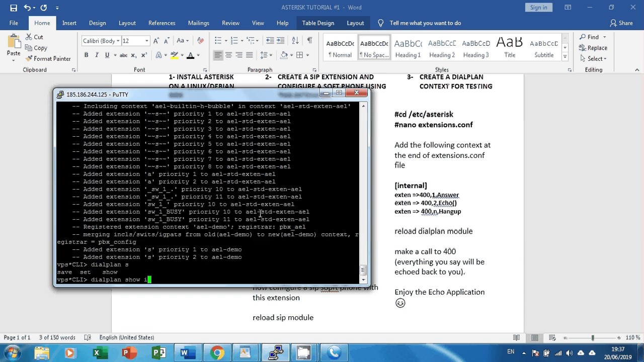The width and height of the screenshot is (644, 362).
Task: Apply the Heading 1 style
Action: [x=408, y=48]
